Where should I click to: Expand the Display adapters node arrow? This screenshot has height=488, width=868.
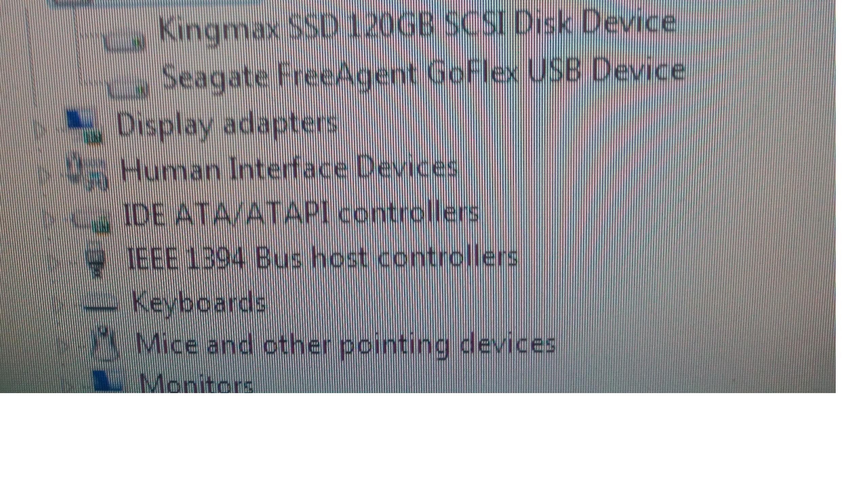click(x=41, y=130)
